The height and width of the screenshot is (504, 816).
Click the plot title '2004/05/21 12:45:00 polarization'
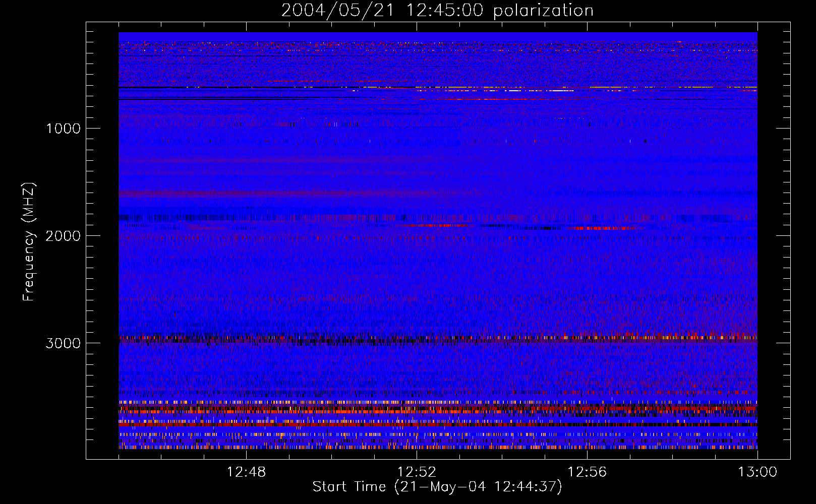pos(437,11)
